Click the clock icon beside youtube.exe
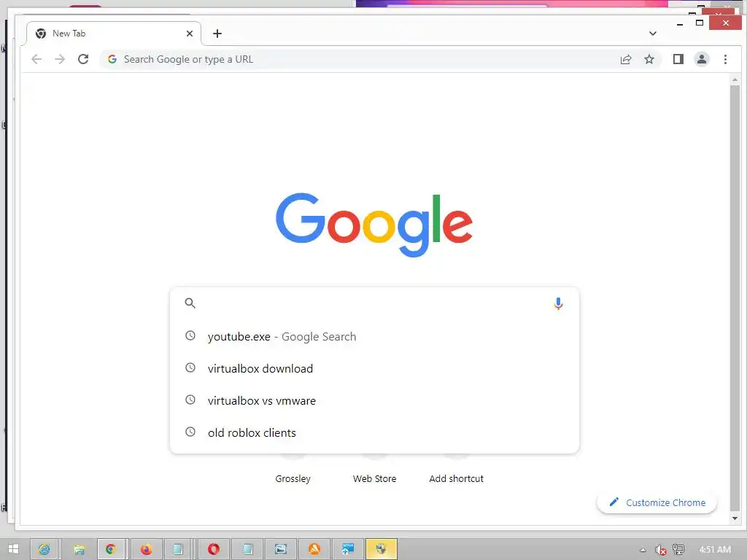 coord(190,335)
